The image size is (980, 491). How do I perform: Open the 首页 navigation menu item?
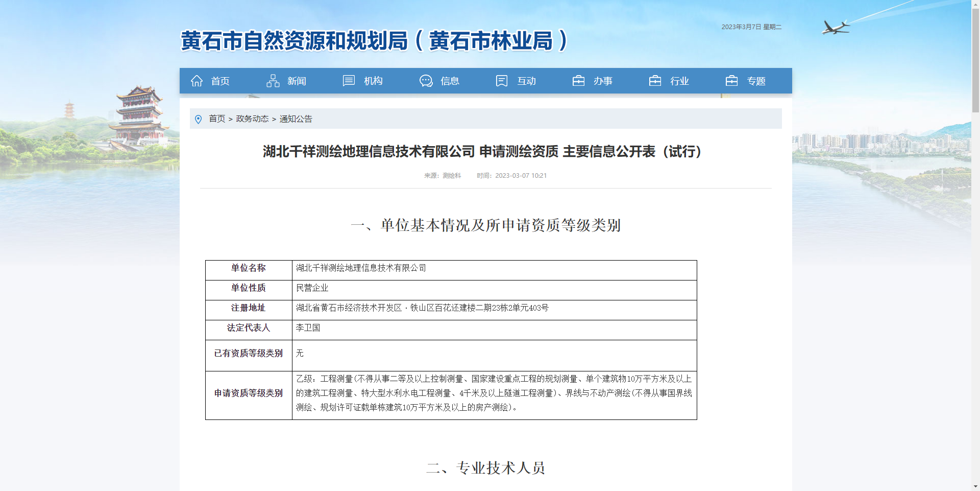click(x=220, y=81)
